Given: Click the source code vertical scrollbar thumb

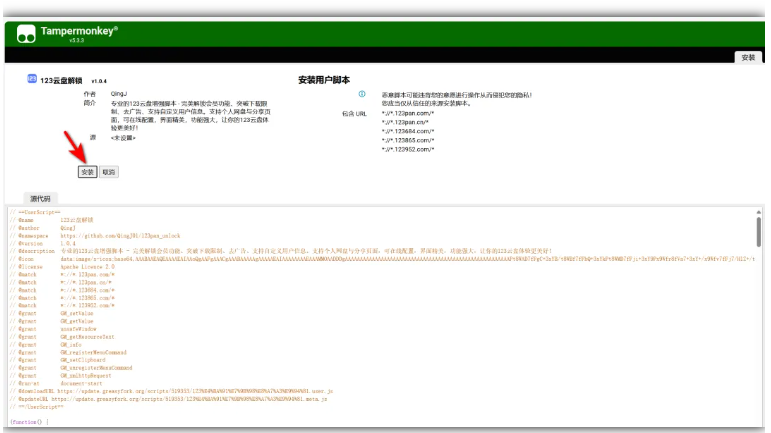Looking at the screenshot, I should point(759,231).
